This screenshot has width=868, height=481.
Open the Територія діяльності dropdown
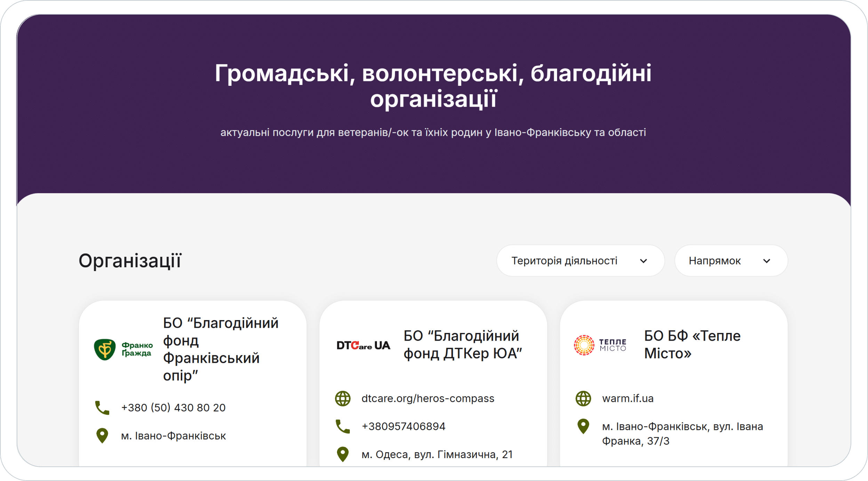pos(564,261)
